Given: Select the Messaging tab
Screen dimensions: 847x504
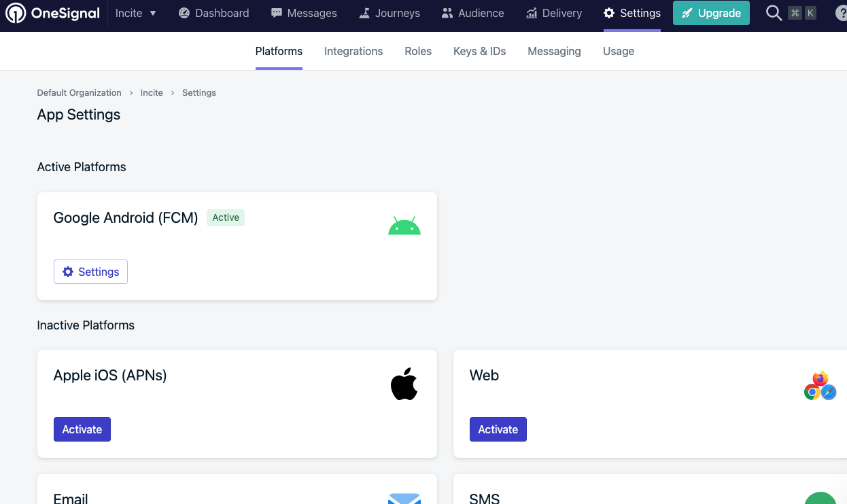Looking at the screenshot, I should pos(554,51).
